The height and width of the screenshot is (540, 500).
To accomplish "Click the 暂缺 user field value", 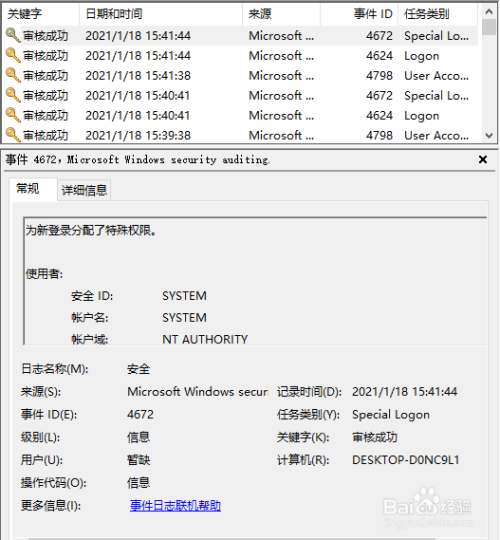I will point(138,460).
